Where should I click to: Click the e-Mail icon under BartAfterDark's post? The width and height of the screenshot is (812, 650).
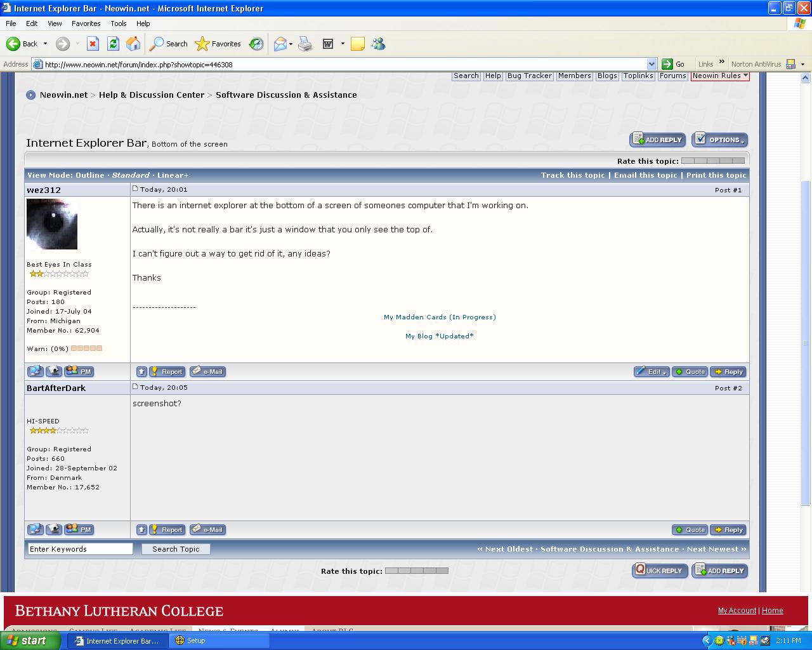click(x=207, y=529)
